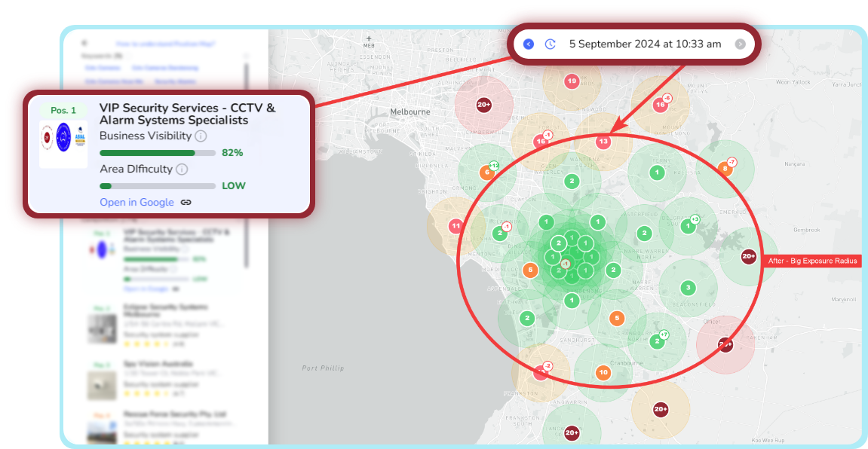
Task: Click the 3 marker near Beaconsfield
Action: [x=688, y=288]
